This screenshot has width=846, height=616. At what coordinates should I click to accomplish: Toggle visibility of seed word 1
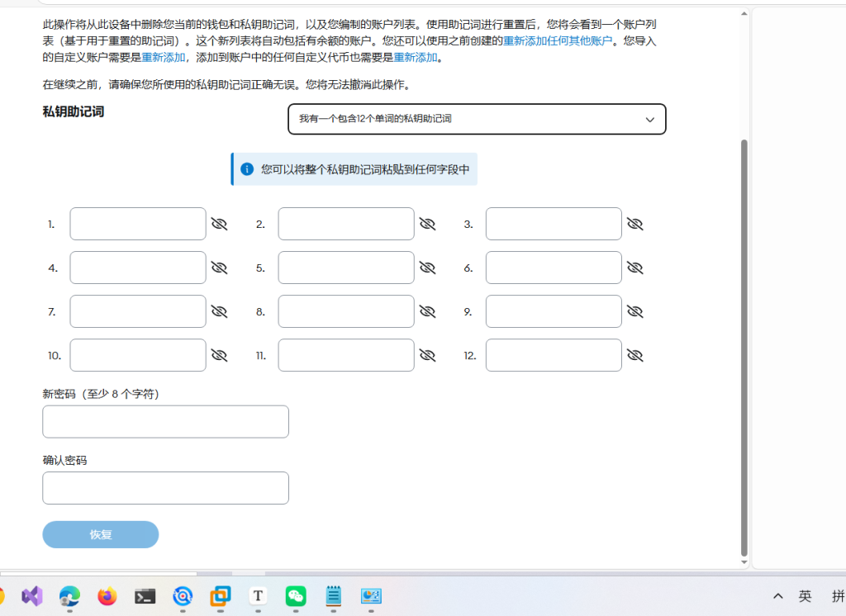click(x=219, y=224)
